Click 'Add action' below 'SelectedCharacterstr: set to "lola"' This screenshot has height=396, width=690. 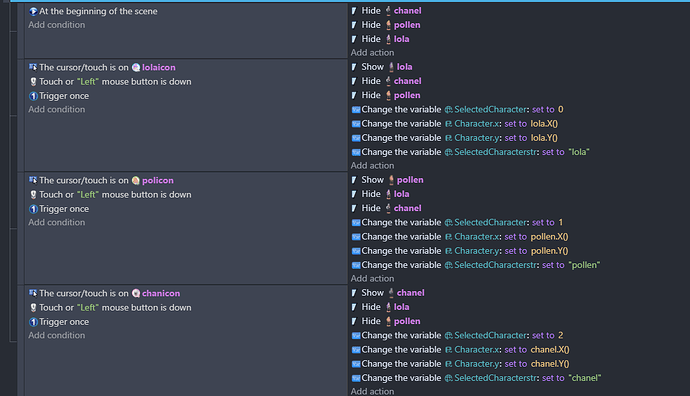point(372,166)
